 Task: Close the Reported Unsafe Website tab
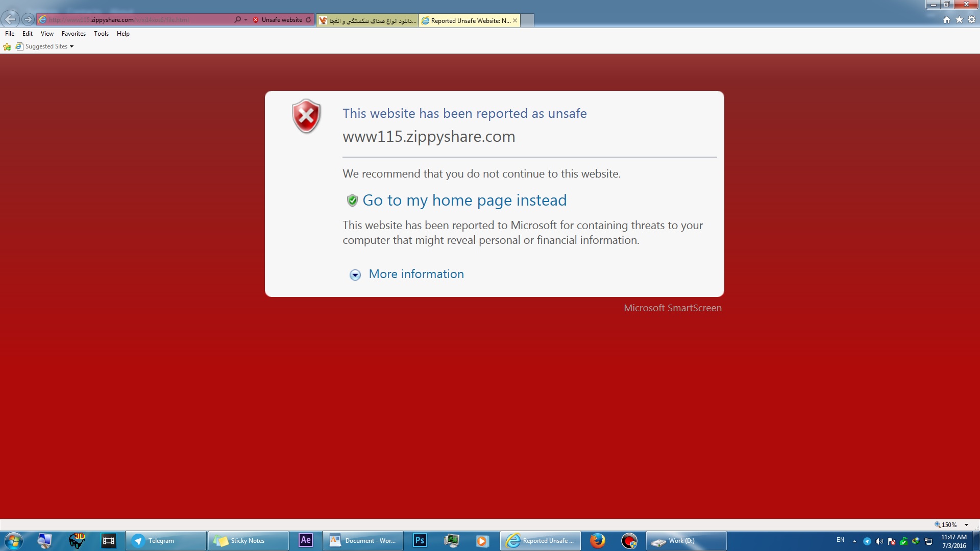515,20
